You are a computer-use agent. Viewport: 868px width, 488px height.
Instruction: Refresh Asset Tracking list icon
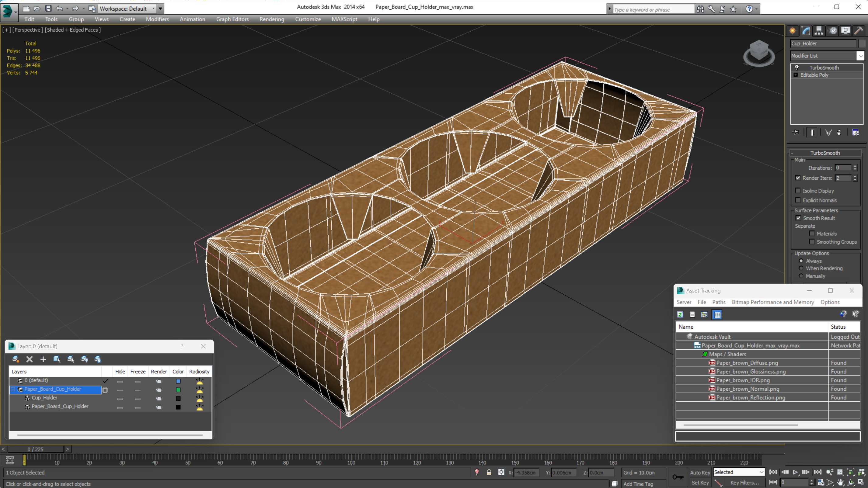tap(680, 314)
